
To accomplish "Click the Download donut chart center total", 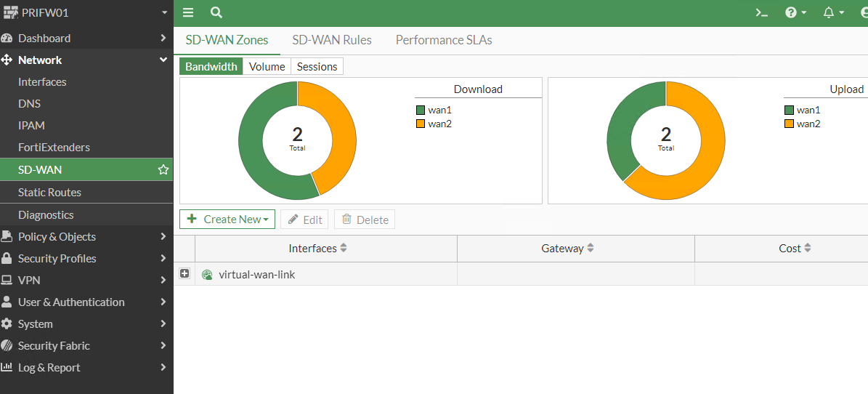I will point(297,139).
